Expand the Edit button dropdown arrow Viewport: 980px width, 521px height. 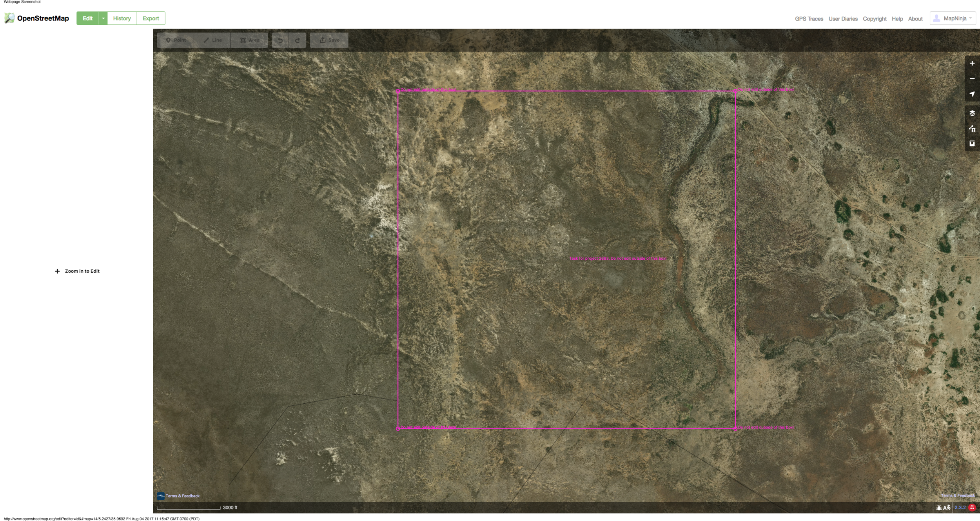[x=103, y=18]
